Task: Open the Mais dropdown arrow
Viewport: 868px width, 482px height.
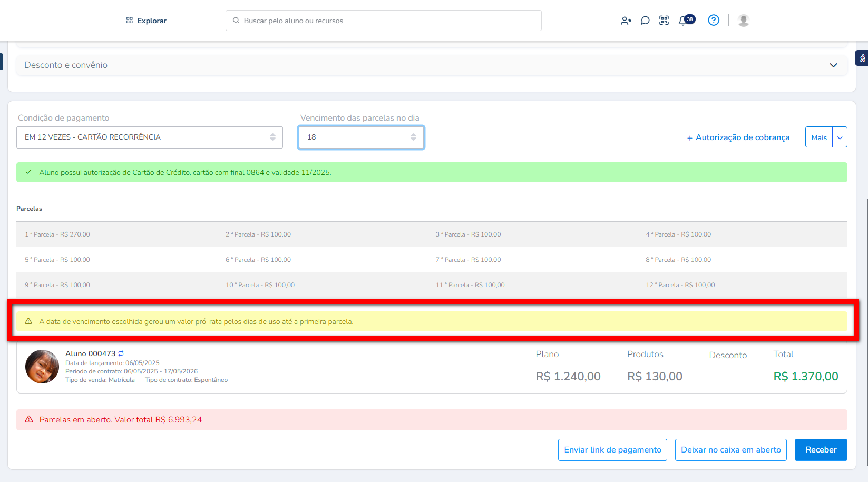Action: pos(840,137)
